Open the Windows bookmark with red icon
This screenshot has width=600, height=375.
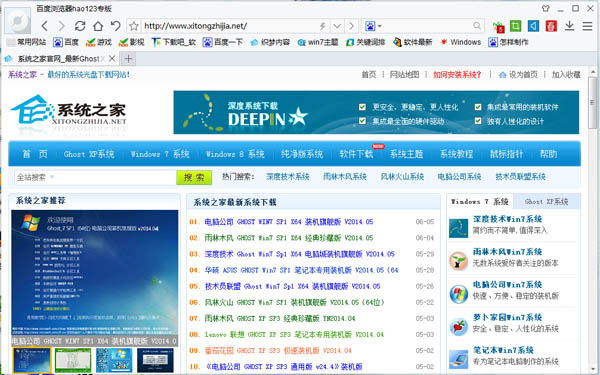(x=460, y=42)
